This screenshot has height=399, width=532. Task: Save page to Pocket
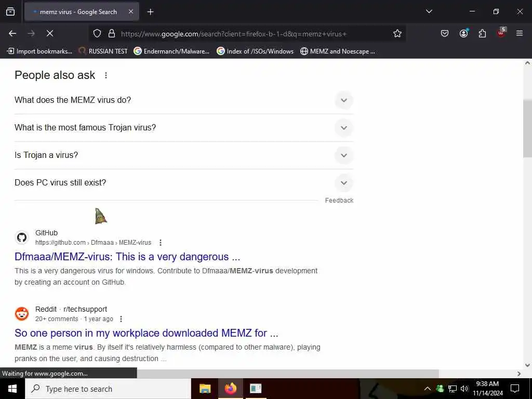click(x=445, y=33)
